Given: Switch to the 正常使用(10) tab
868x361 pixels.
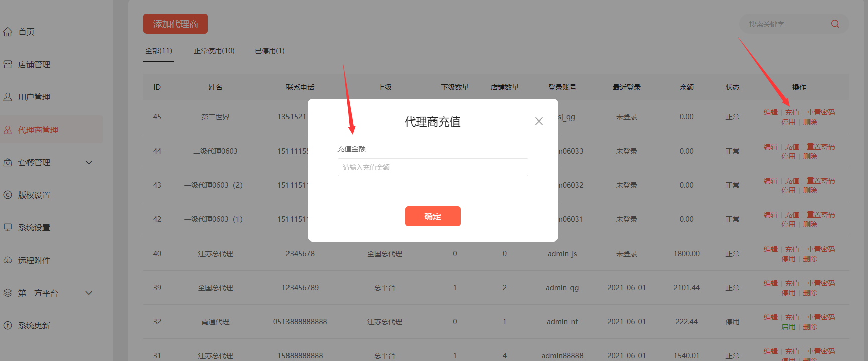Looking at the screenshot, I should point(214,51).
